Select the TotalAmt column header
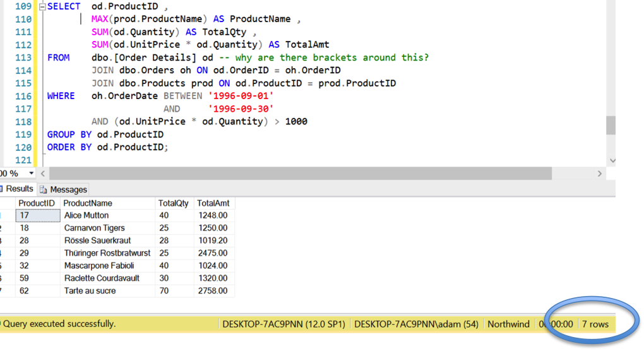 point(213,203)
